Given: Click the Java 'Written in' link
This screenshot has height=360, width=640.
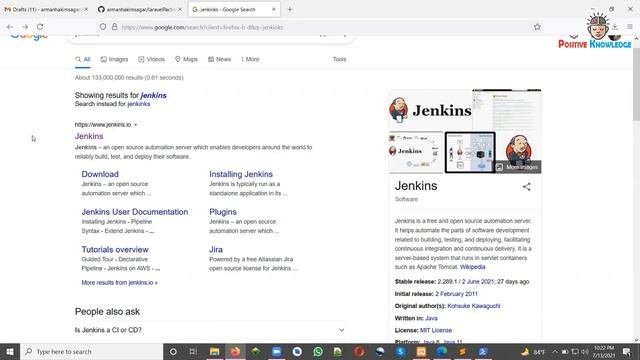Looking at the screenshot, I should 431,318.
